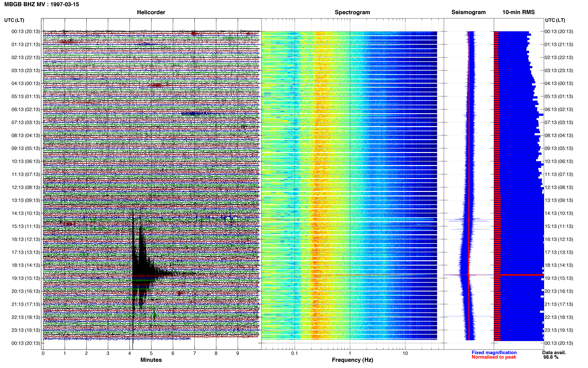Click the right time label 20:13 (16:13)

(x=559, y=291)
